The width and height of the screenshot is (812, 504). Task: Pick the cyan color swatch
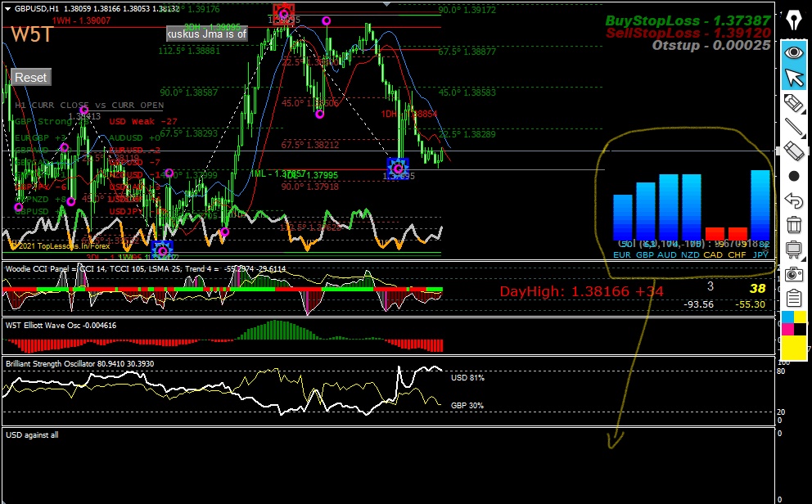787,317
